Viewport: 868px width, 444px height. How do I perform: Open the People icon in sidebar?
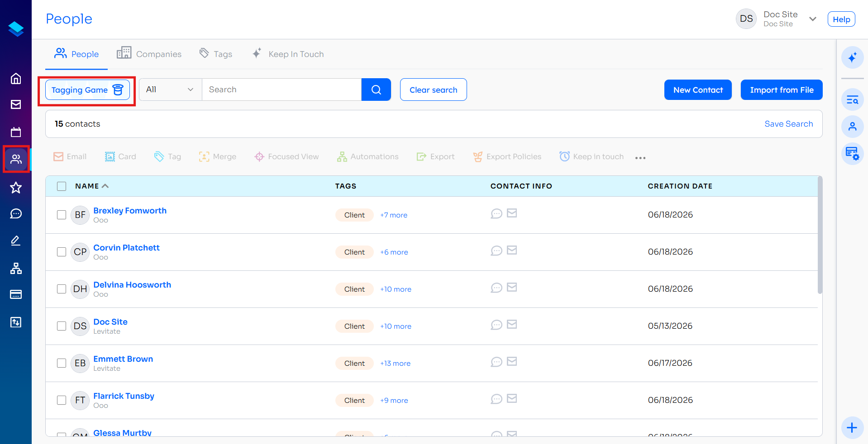click(x=16, y=159)
